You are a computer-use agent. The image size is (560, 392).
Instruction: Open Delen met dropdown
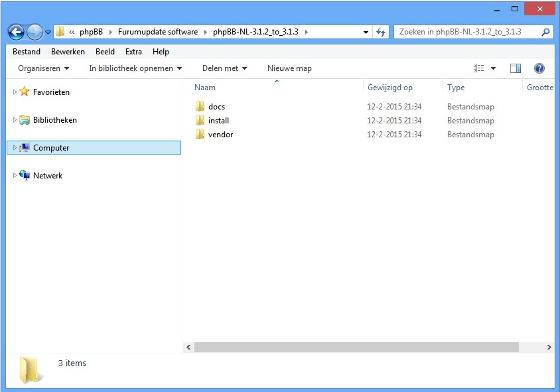(x=225, y=68)
